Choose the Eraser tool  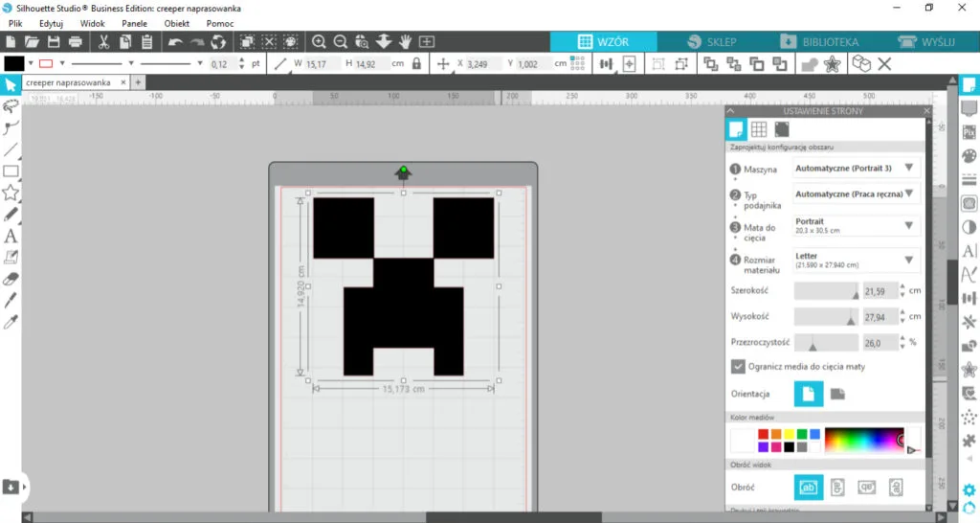11,279
